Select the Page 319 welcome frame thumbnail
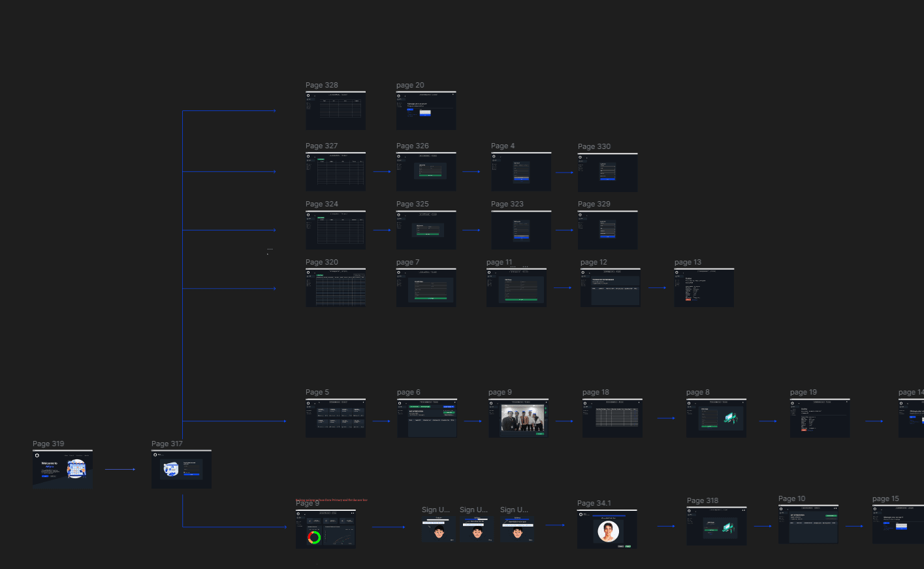 tap(63, 469)
